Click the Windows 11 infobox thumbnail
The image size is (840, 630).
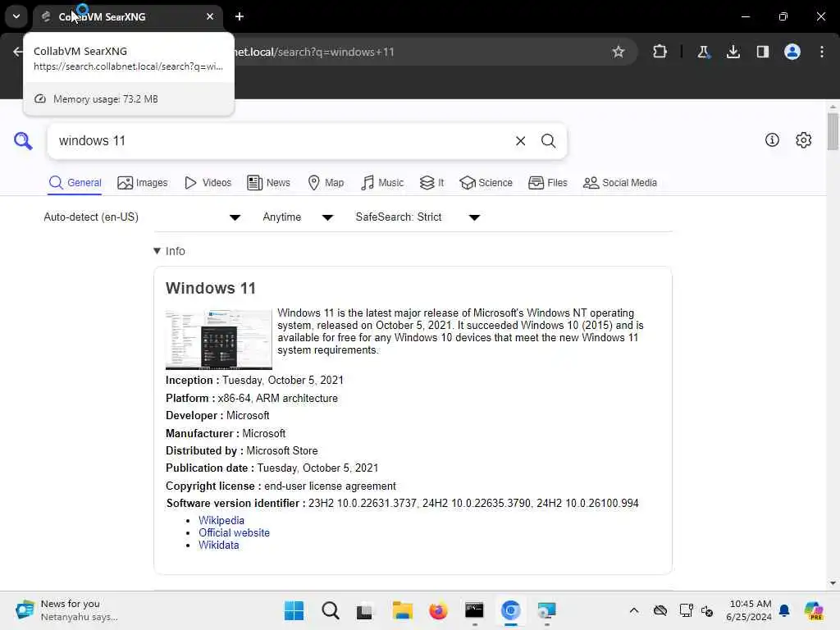click(x=218, y=339)
